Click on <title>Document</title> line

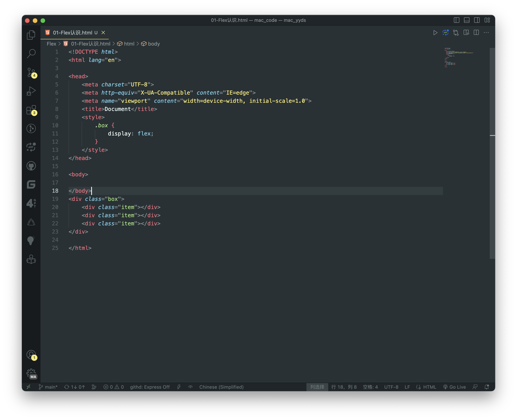pos(119,109)
